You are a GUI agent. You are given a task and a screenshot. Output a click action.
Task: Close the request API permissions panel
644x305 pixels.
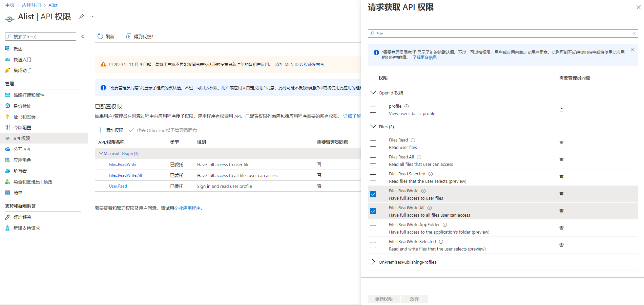click(x=638, y=7)
